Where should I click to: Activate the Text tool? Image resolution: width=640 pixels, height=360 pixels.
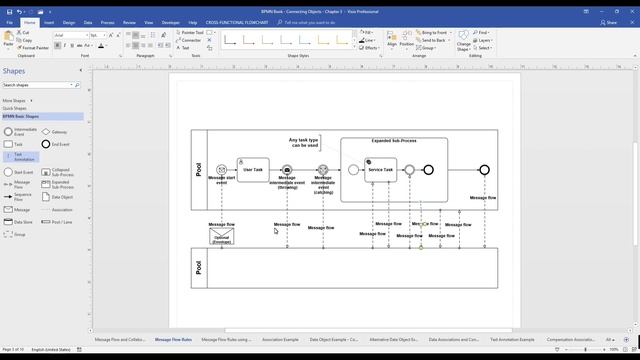[x=183, y=48]
